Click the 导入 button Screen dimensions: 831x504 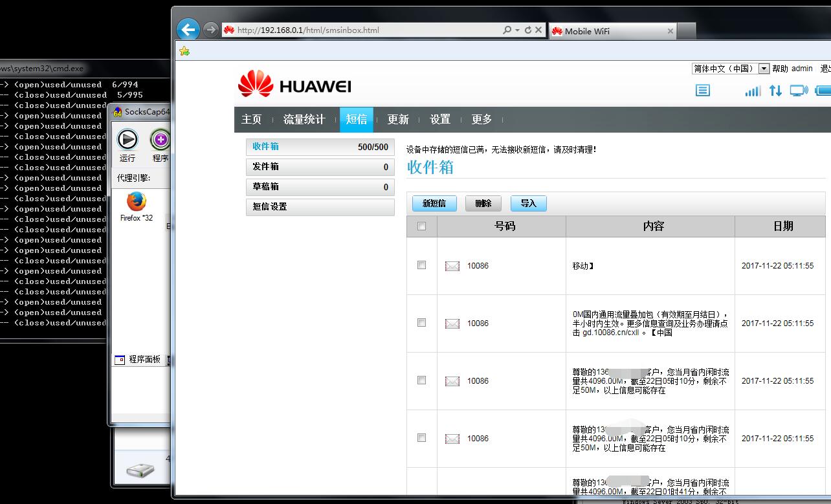(x=529, y=203)
